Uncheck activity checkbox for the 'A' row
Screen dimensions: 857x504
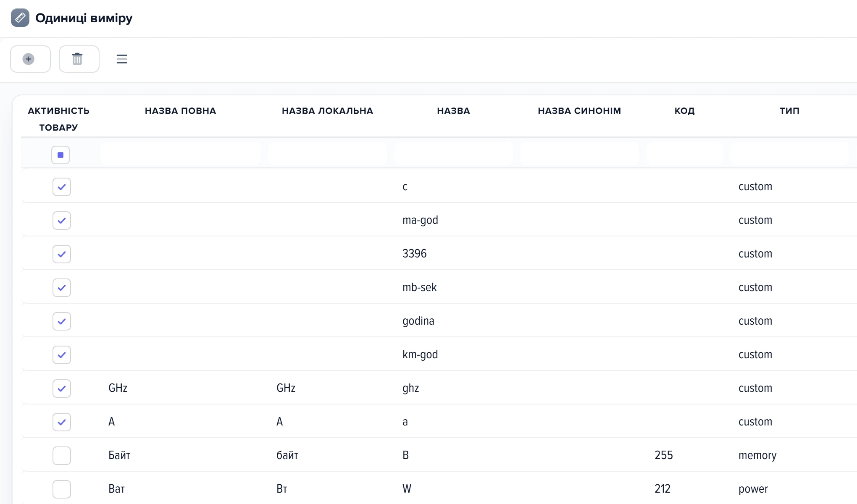pyautogui.click(x=62, y=422)
